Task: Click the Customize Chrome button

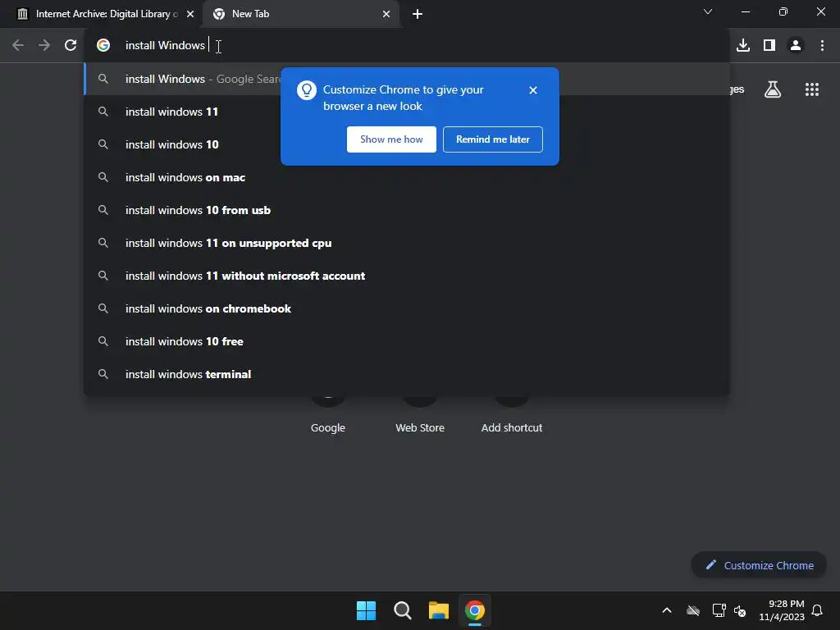Action: point(759,565)
